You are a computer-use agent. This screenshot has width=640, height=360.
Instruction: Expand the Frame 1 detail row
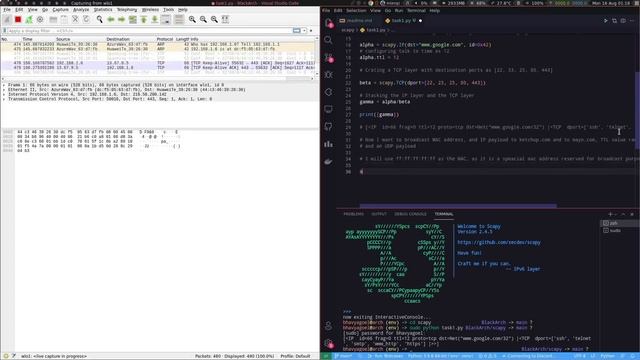4,85
